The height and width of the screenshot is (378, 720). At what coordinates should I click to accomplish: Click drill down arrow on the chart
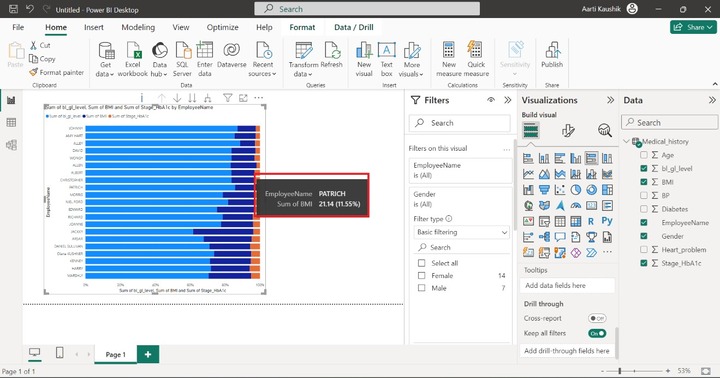177,97
